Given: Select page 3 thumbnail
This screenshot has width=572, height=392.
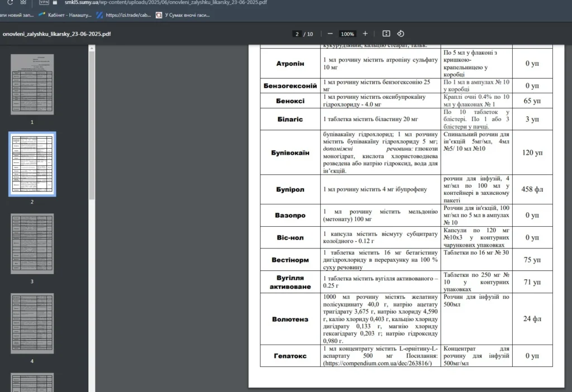Looking at the screenshot, I should pos(32,243).
